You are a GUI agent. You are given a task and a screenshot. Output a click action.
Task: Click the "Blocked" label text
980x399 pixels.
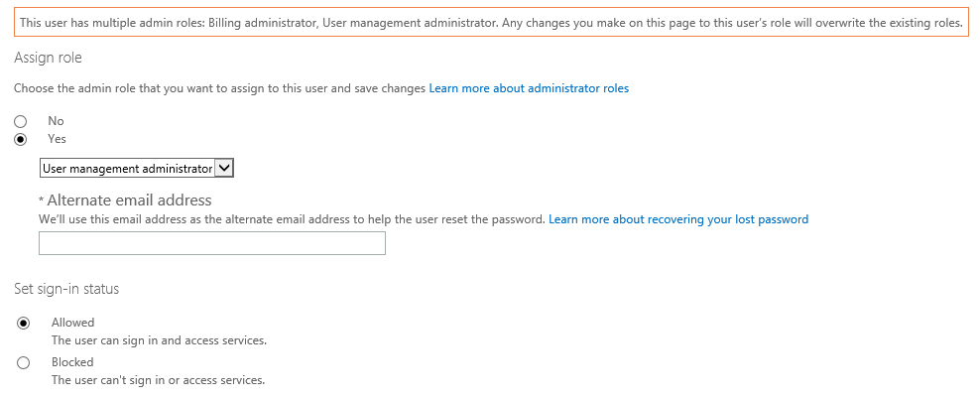pyautogui.click(x=72, y=362)
